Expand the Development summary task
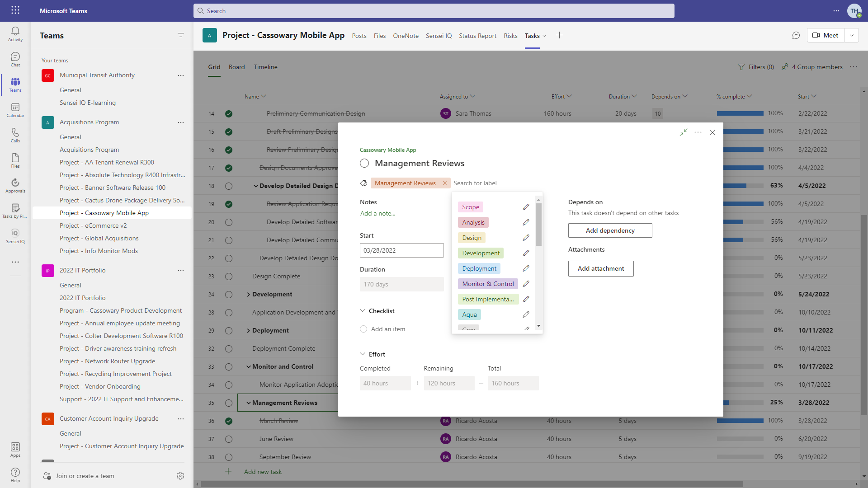 248,295
